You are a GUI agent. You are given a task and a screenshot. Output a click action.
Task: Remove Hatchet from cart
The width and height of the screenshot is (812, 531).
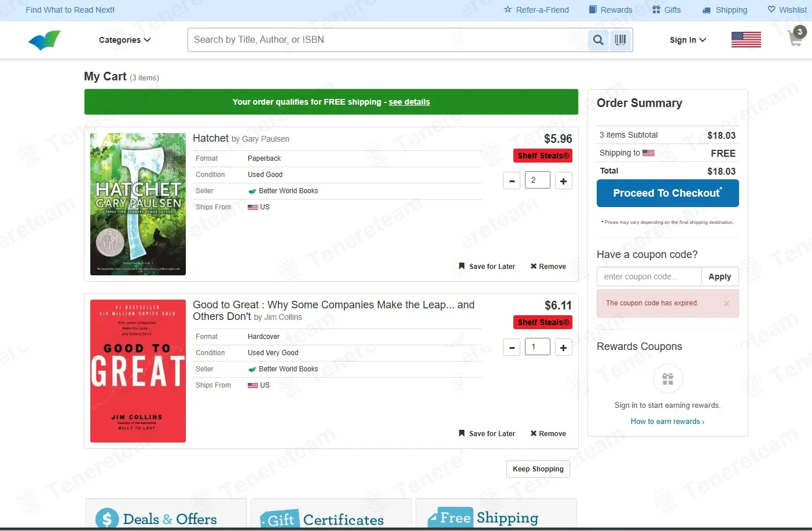pyautogui.click(x=548, y=267)
